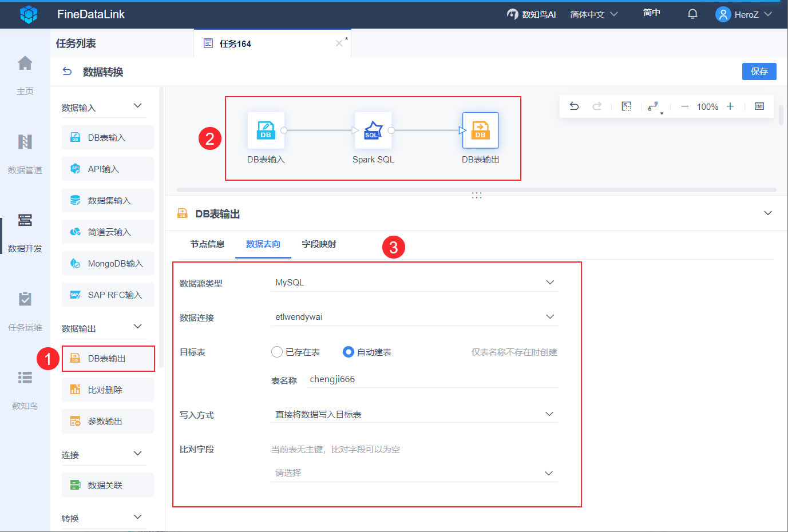Select the DB表输出 node on canvas
Viewport: 788px width, 532px height.
[481, 130]
